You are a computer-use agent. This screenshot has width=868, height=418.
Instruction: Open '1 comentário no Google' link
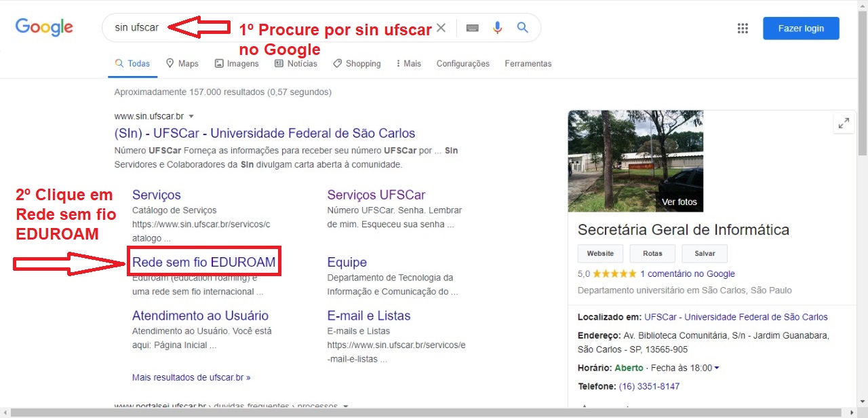click(x=688, y=274)
